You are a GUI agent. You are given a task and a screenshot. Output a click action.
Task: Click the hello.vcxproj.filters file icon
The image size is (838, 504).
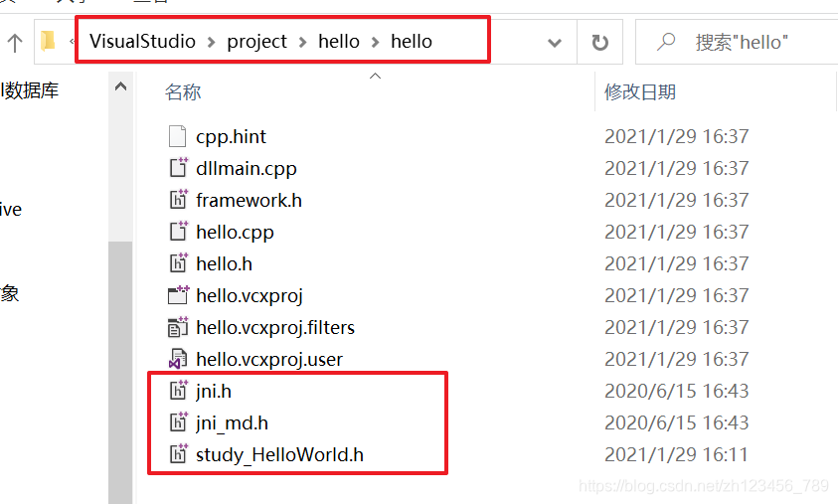coord(178,327)
